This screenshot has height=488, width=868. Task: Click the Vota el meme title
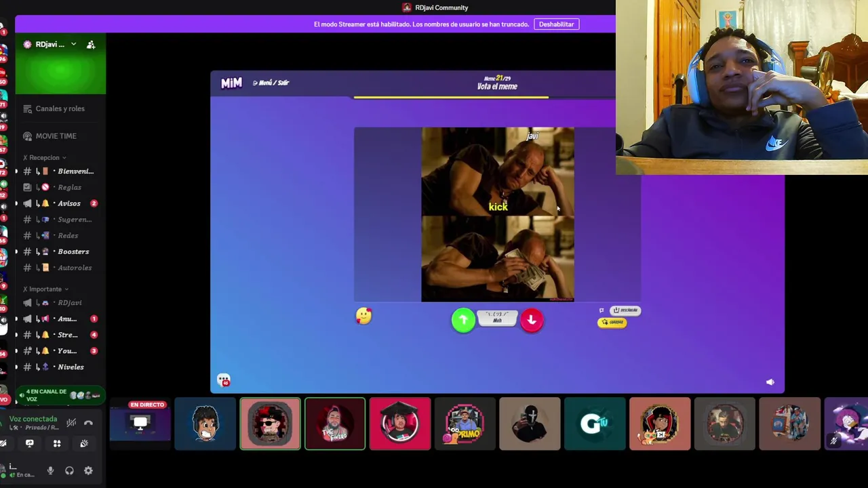click(497, 87)
